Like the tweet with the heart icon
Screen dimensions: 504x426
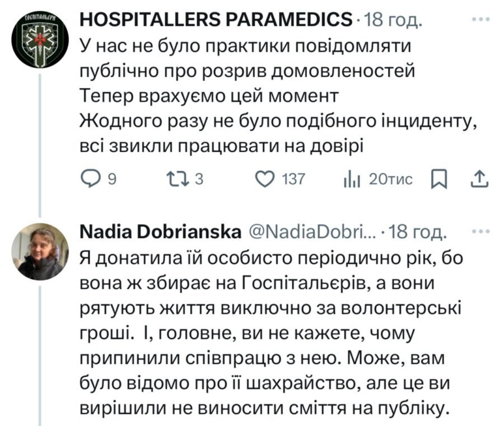coord(263,179)
